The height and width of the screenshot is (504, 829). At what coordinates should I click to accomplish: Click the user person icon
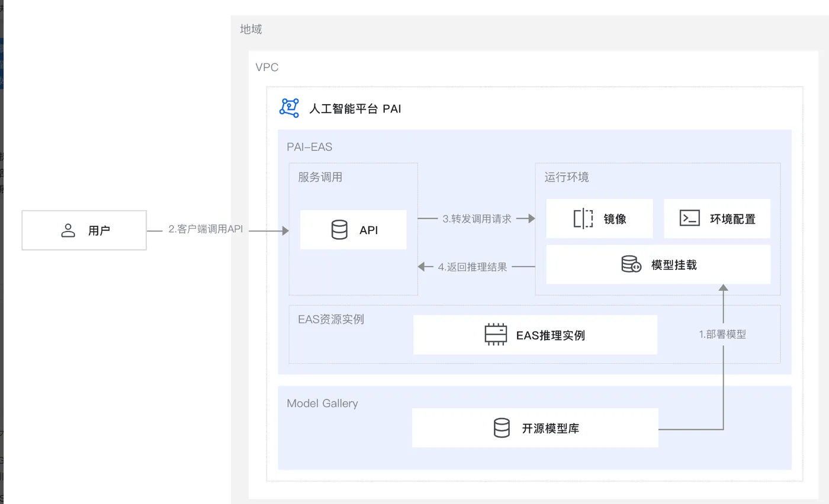pos(69,230)
